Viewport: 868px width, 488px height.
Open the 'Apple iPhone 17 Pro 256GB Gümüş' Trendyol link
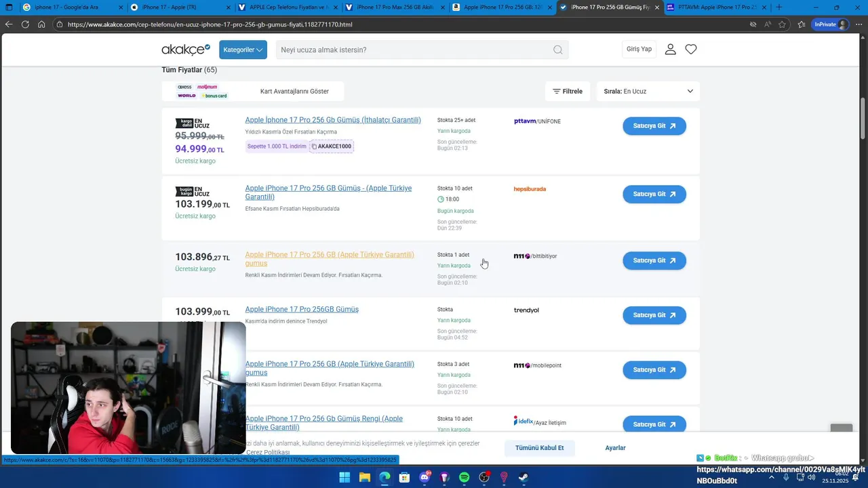click(x=302, y=310)
